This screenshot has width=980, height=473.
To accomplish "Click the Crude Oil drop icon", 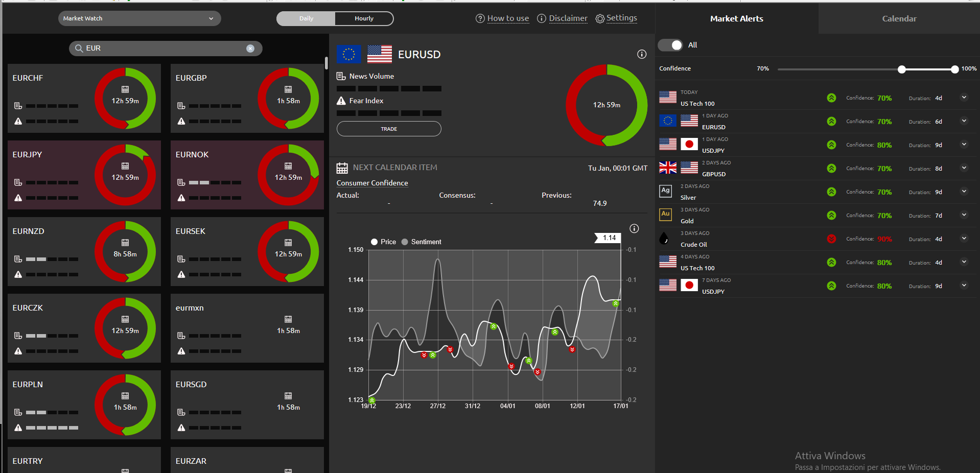I will coord(664,239).
